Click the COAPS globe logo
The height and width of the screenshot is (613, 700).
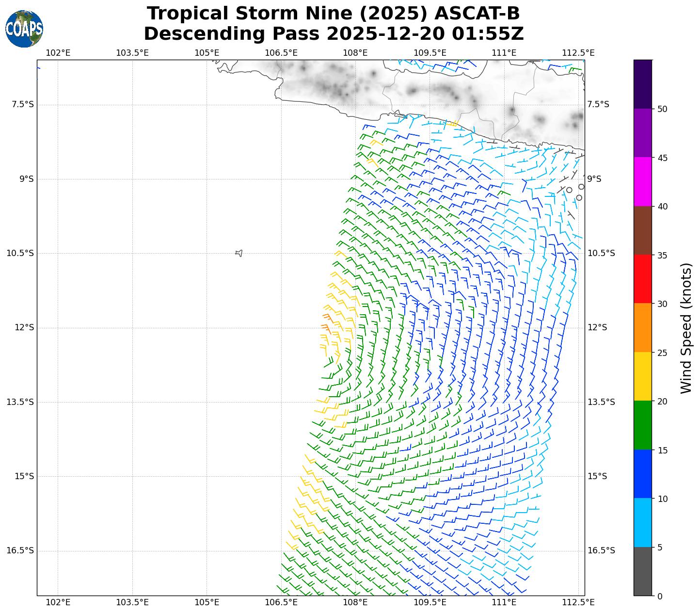point(24,29)
